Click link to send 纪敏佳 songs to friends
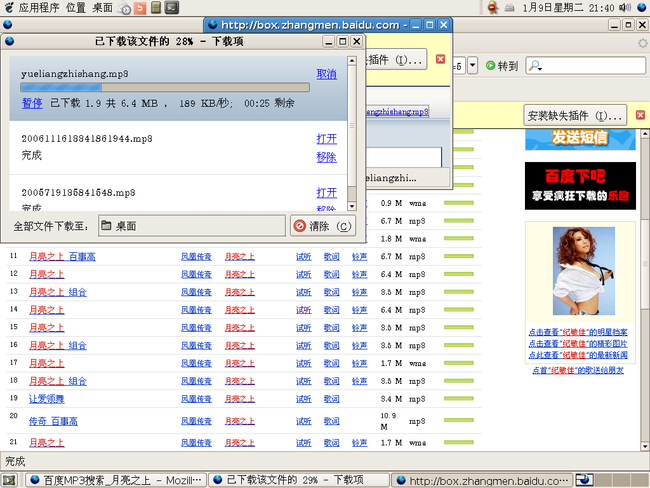 click(578, 370)
